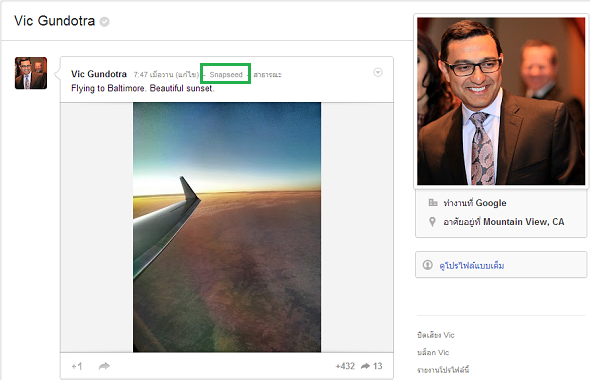Click the share arrow under the post
This screenshot has height=380, width=590.
pyautogui.click(x=104, y=366)
